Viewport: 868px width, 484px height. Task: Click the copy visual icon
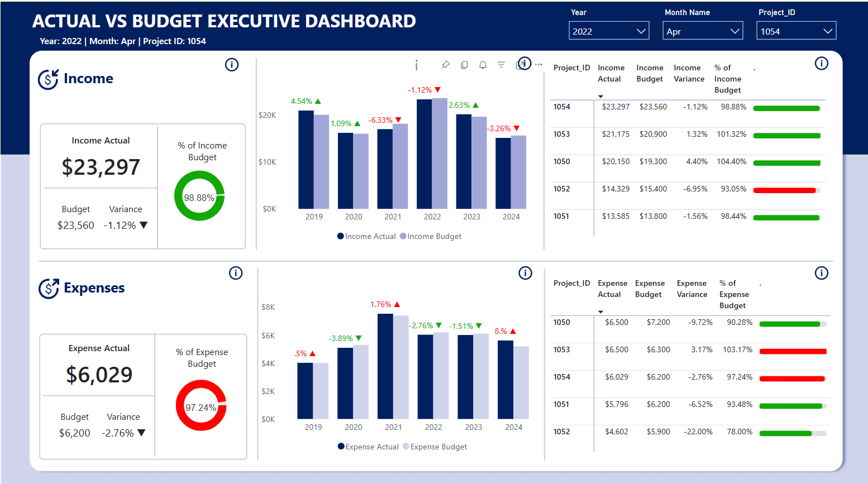(x=464, y=65)
